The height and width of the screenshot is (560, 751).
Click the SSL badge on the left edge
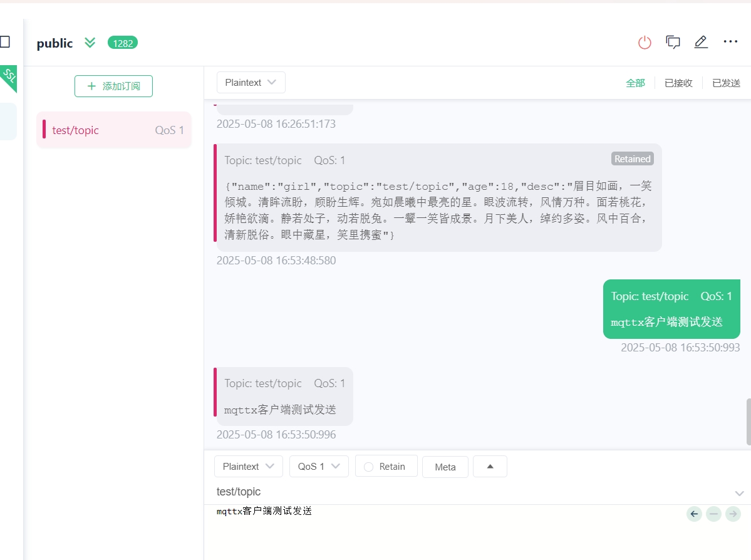coord(9,78)
